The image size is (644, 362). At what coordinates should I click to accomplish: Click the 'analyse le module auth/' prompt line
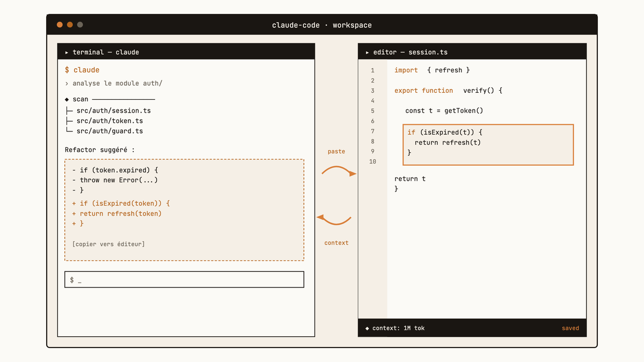click(x=113, y=83)
